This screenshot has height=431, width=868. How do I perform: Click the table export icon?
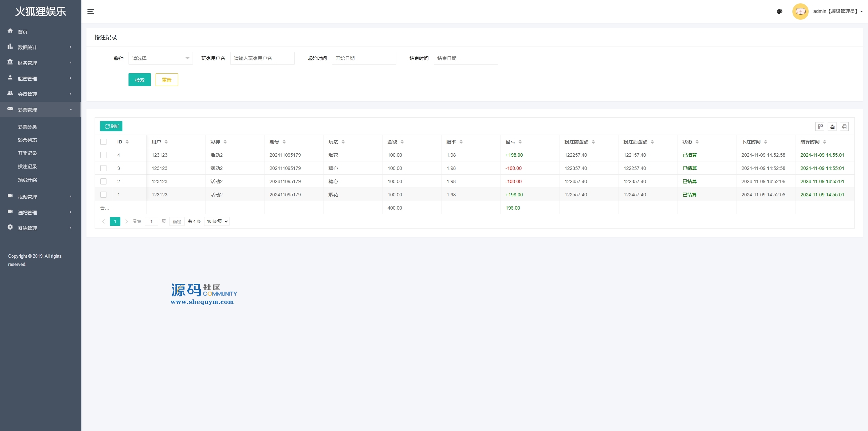point(832,126)
